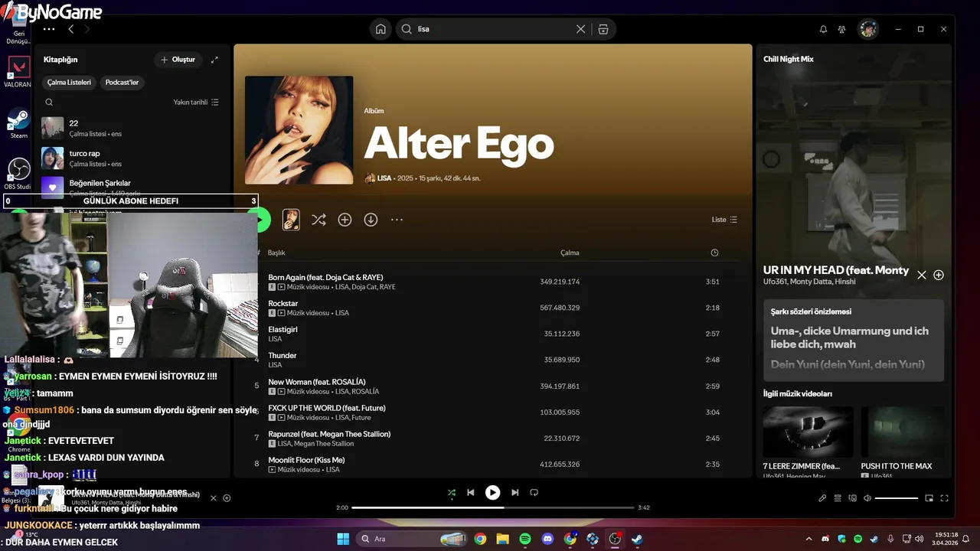Open Discord from the Windows taskbar
This screenshot has height=551, width=980.
pos(547,539)
